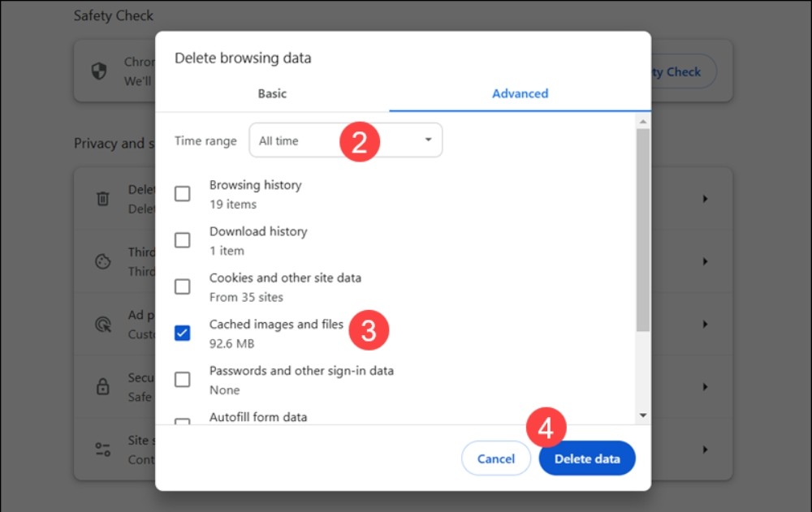This screenshot has width=812, height=512.
Task: Expand the Site settings row arrow
Action: pos(705,450)
